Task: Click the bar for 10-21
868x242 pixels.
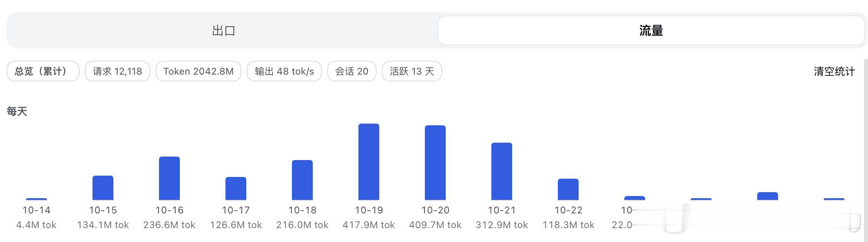Action: tap(502, 171)
